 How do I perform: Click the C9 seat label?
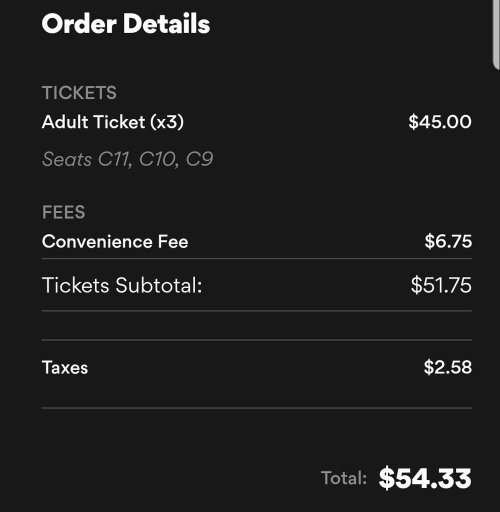point(199,159)
